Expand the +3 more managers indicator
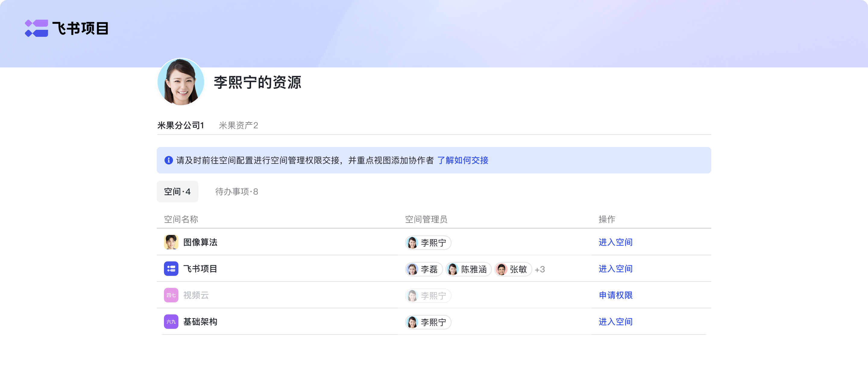 click(540, 269)
